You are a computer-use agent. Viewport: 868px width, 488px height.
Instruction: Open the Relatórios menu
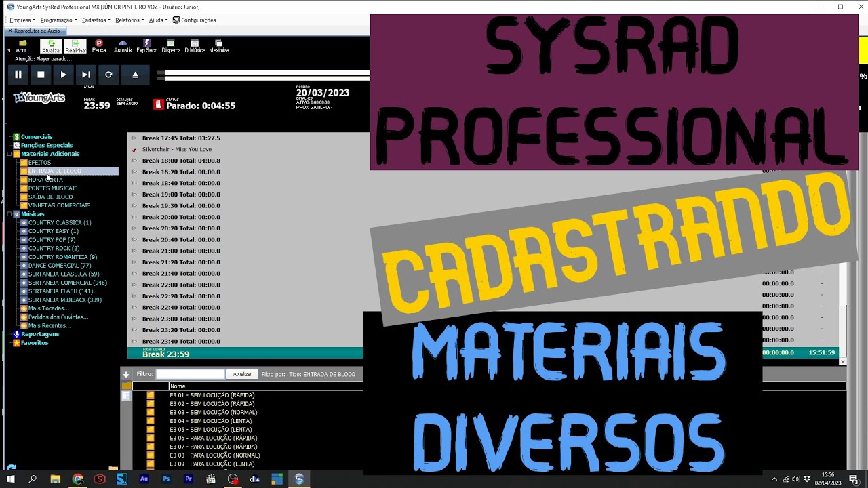tap(130, 20)
